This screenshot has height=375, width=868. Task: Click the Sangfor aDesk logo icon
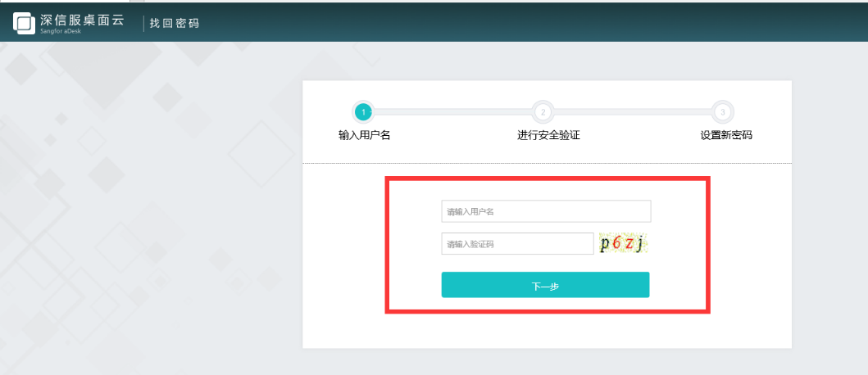tap(24, 23)
